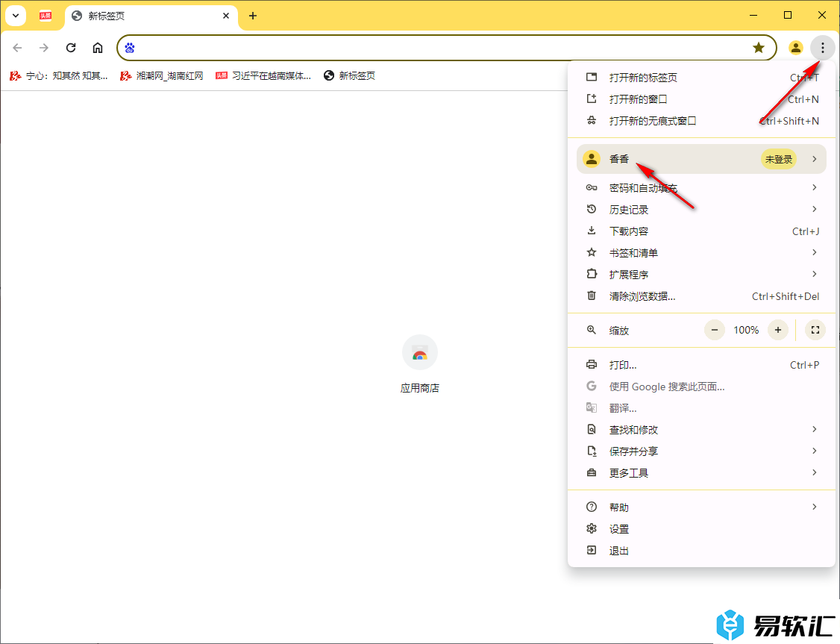Close the 新标签页 tab
Screen dimensions: 840x644
226,16
